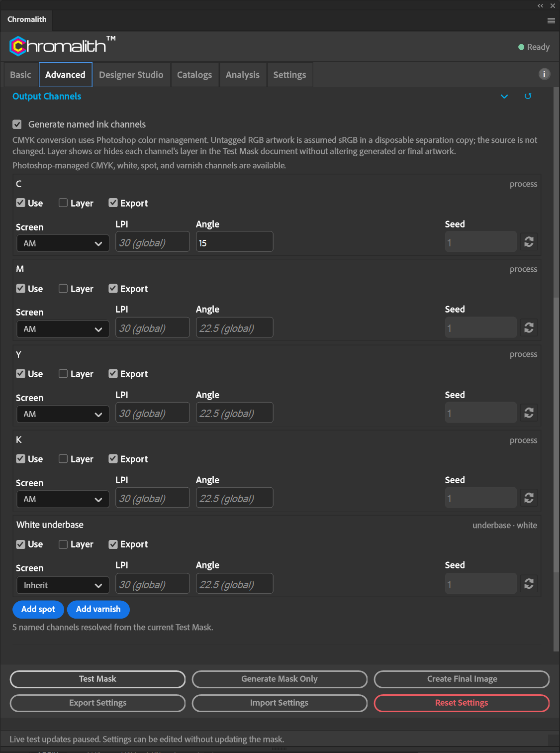
Task: Edit the K channel LPI field
Action: 153,498
